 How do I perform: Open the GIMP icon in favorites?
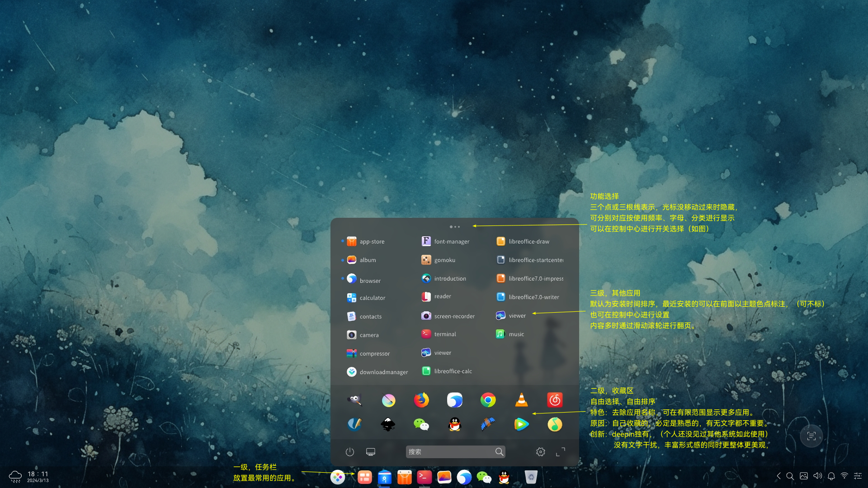pos(354,400)
